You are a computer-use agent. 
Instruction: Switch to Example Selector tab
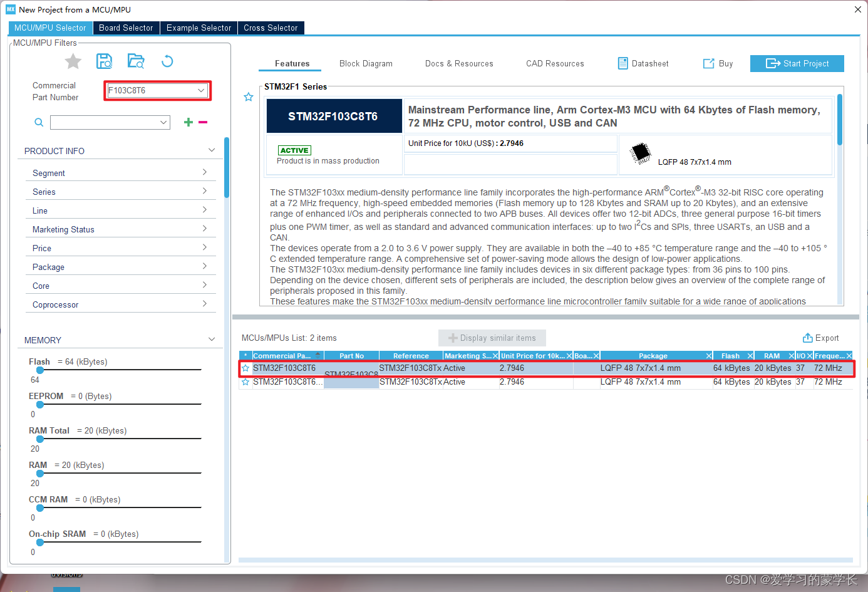[199, 28]
